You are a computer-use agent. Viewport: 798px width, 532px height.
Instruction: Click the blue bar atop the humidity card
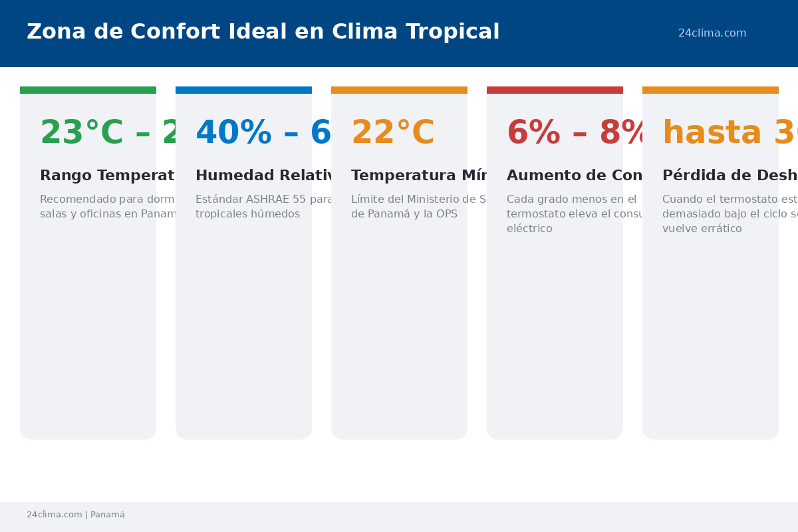pyautogui.click(x=243, y=90)
